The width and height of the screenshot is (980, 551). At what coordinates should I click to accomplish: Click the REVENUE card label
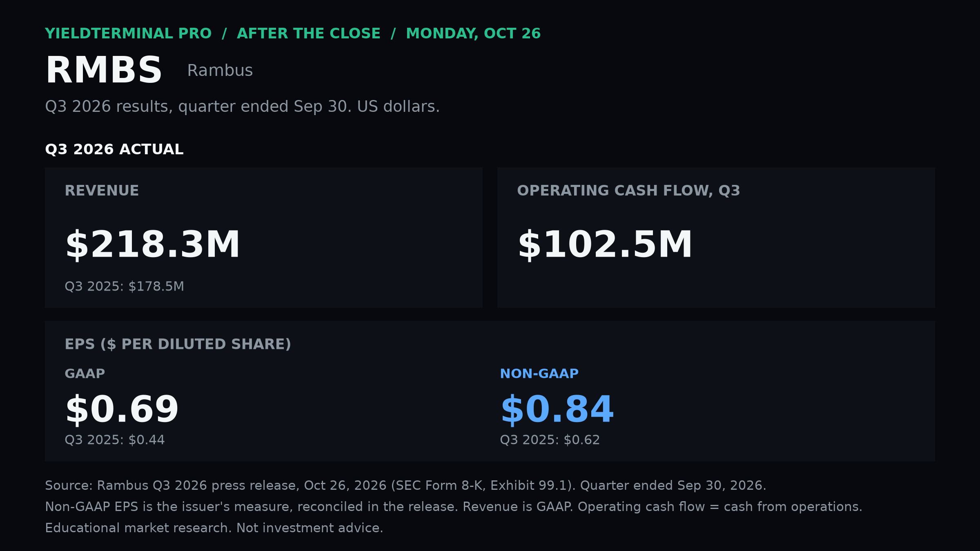[102, 191]
